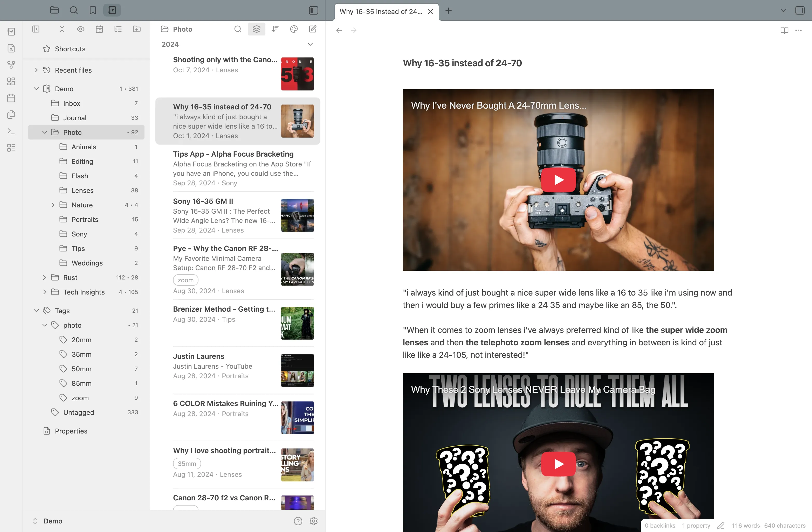Open the daily note calendar icon
The image size is (812, 532).
[11, 98]
